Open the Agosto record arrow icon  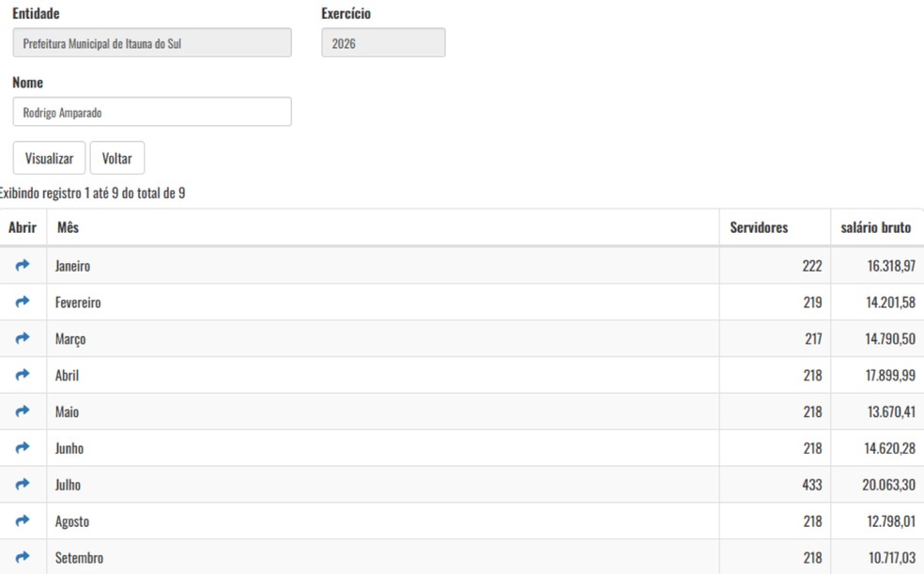pos(23,521)
